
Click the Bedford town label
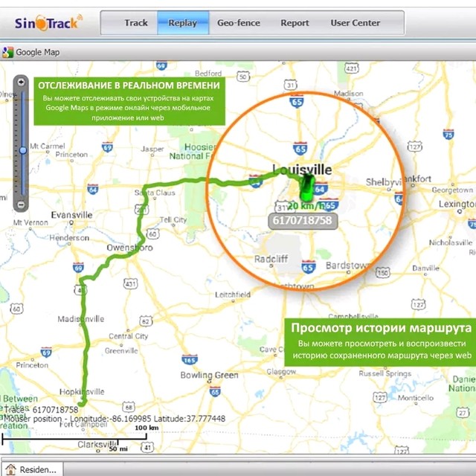click(208, 74)
